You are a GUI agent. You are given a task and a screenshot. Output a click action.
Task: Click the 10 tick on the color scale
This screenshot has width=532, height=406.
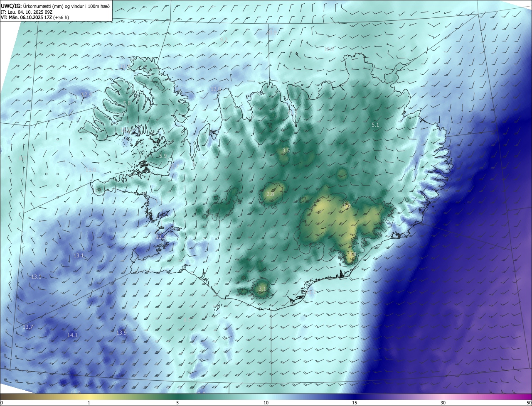point(266,403)
